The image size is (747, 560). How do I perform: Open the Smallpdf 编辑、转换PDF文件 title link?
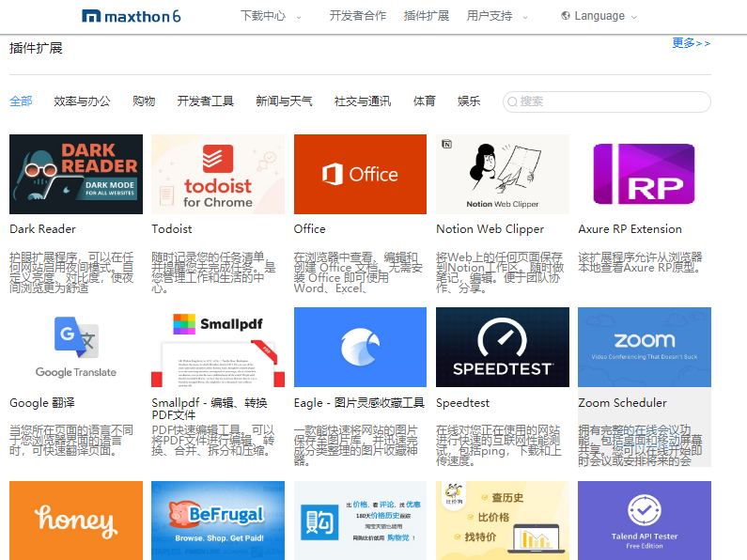(210, 409)
